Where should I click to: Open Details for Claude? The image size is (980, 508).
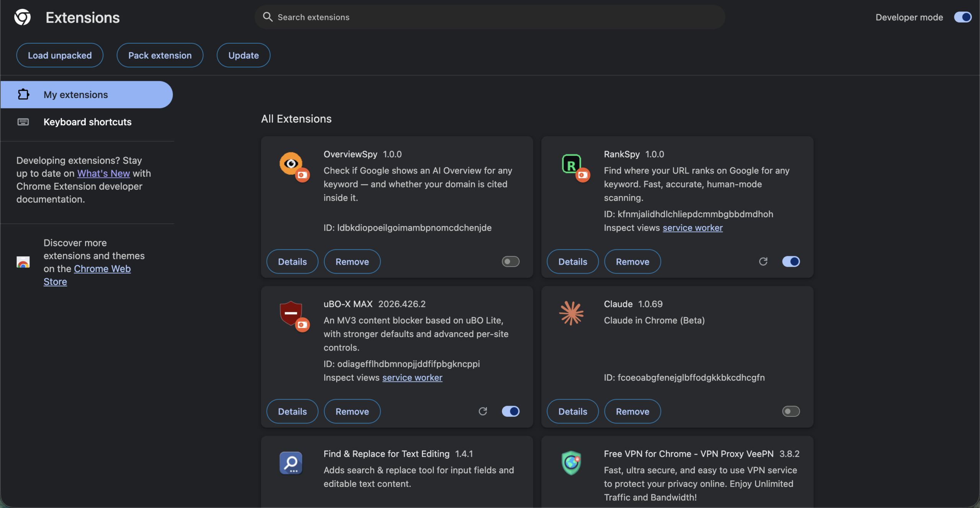[x=573, y=411]
